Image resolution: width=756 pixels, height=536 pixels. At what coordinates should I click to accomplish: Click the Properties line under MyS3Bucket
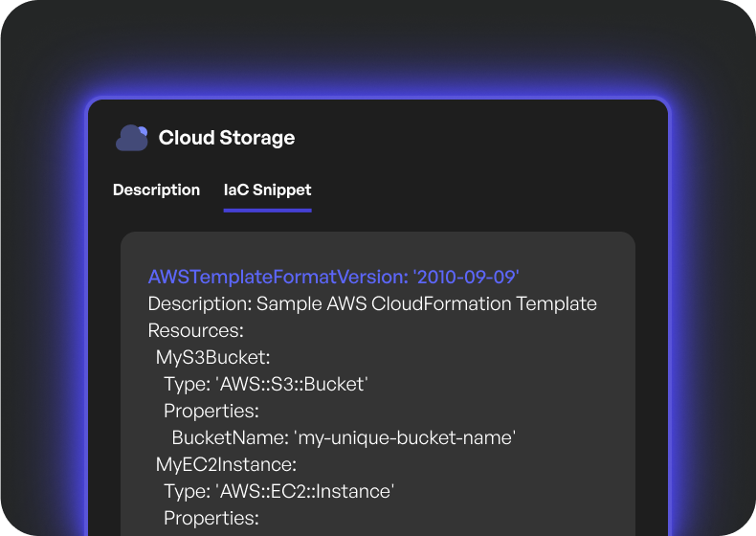coord(211,412)
